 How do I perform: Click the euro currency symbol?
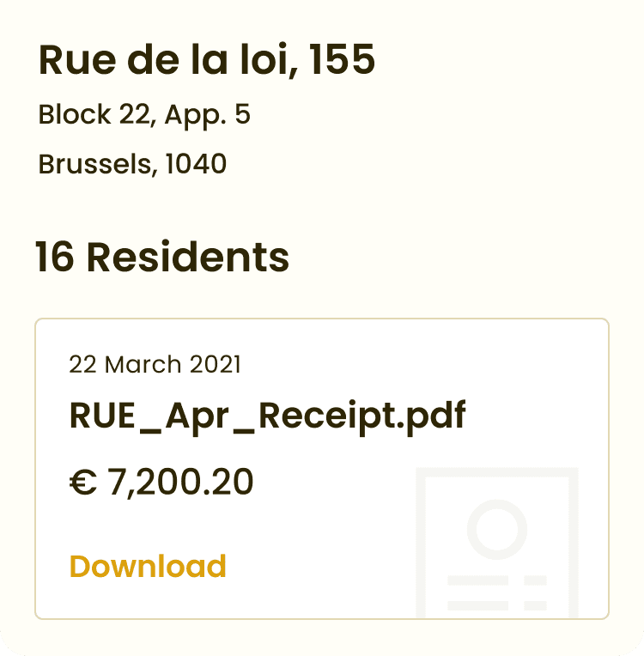pyautogui.click(x=82, y=482)
